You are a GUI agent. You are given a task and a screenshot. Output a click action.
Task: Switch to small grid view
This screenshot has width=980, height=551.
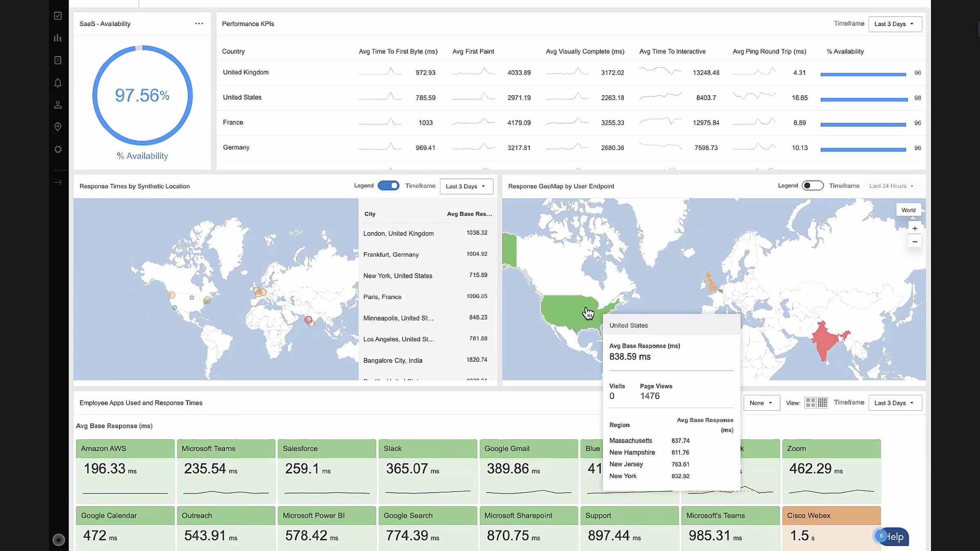[822, 403]
